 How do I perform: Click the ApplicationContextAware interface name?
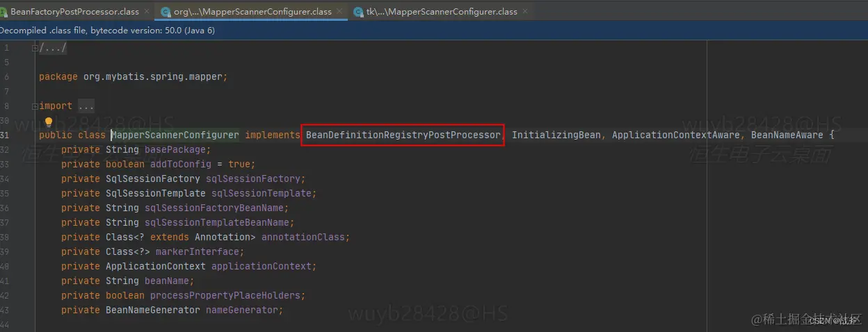tap(675, 135)
